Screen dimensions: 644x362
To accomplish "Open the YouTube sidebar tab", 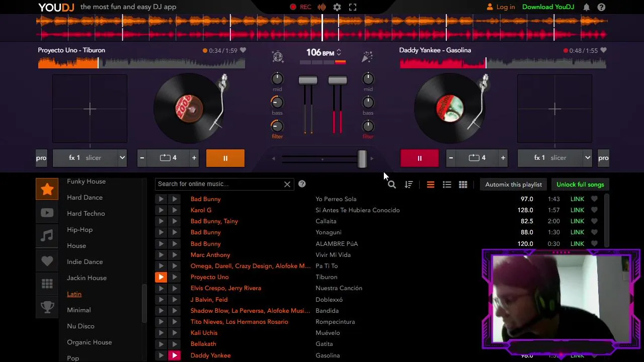I will coord(47,213).
